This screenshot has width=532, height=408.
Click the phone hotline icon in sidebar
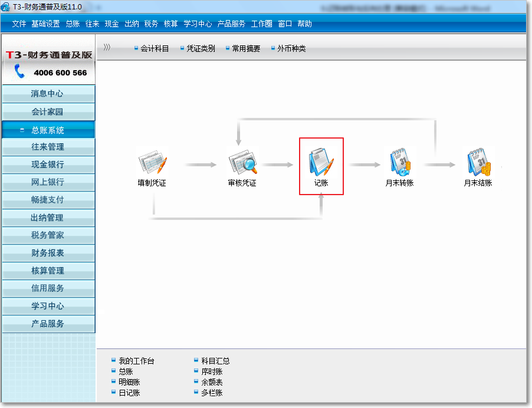tap(21, 72)
